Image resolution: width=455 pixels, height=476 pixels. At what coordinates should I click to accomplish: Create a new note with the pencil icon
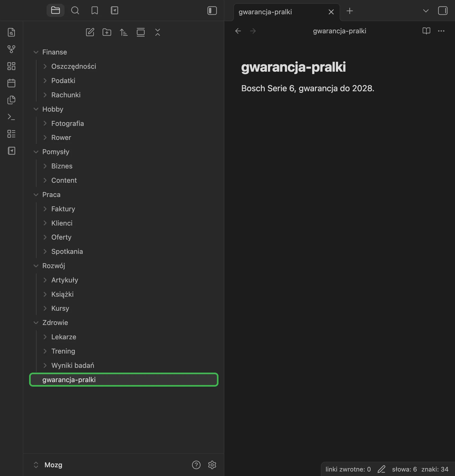(90, 32)
